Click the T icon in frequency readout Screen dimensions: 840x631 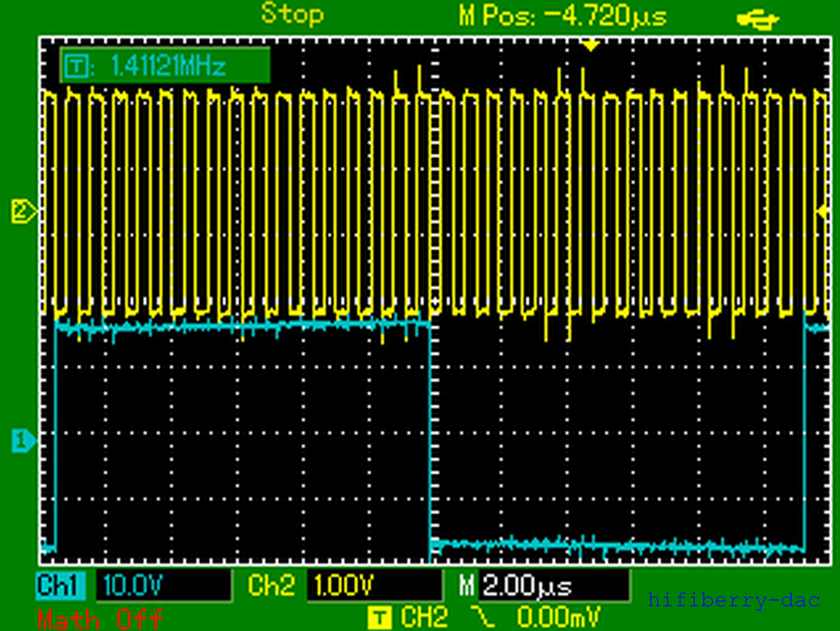(76, 67)
